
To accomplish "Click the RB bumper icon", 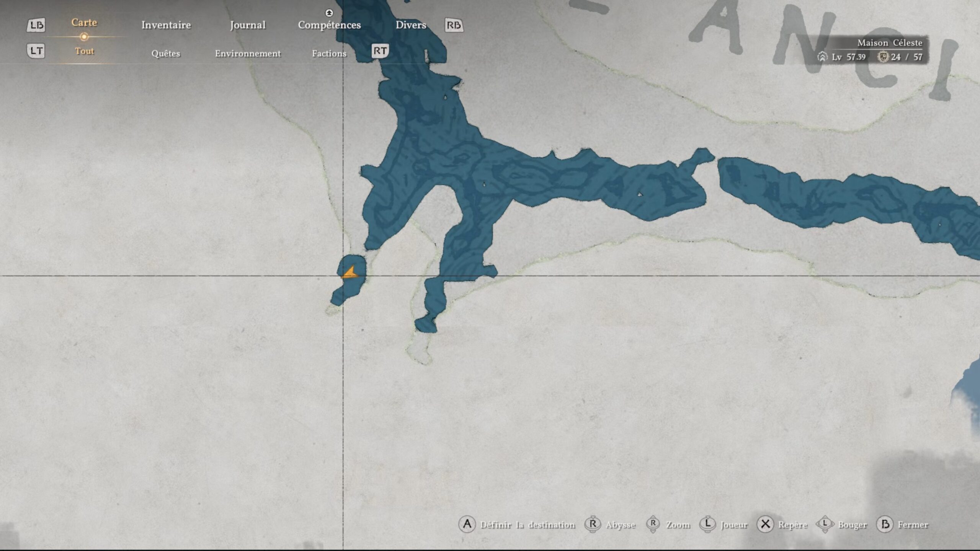I will (454, 25).
